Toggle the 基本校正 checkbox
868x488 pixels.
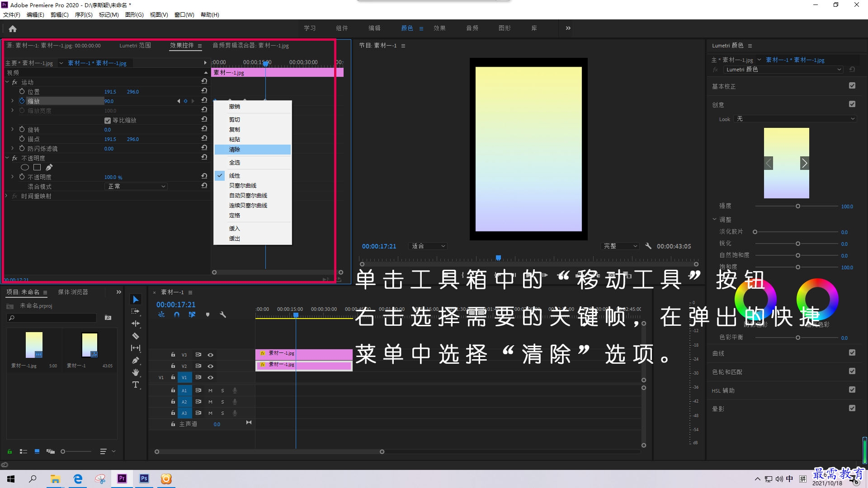[x=852, y=85]
